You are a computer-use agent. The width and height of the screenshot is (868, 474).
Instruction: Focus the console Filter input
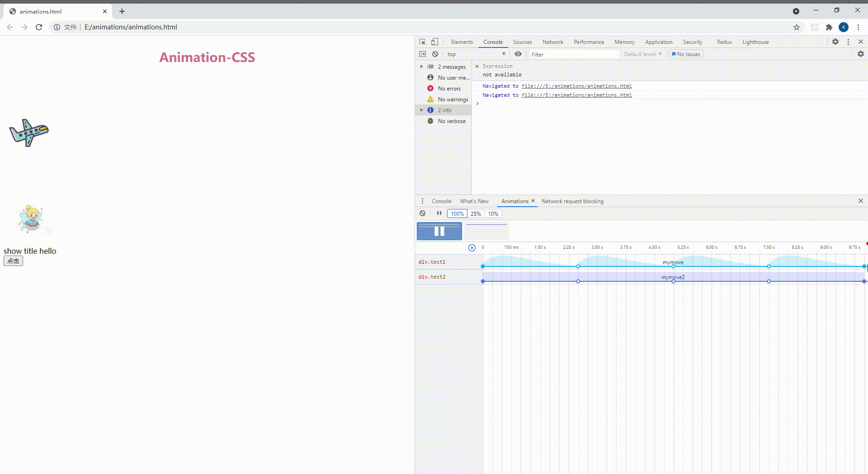click(575, 54)
